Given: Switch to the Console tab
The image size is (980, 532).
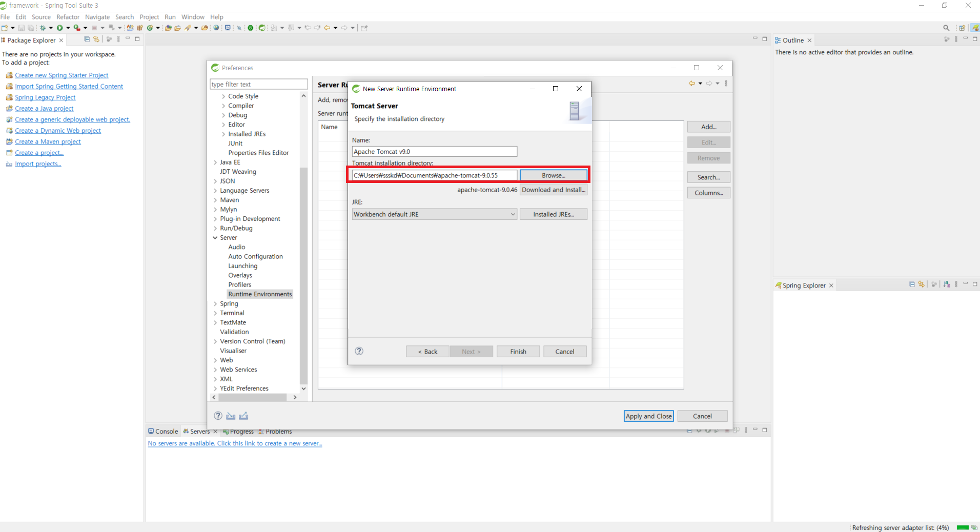Looking at the screenshot, I should pyautogui.click(x=163, y=432).
